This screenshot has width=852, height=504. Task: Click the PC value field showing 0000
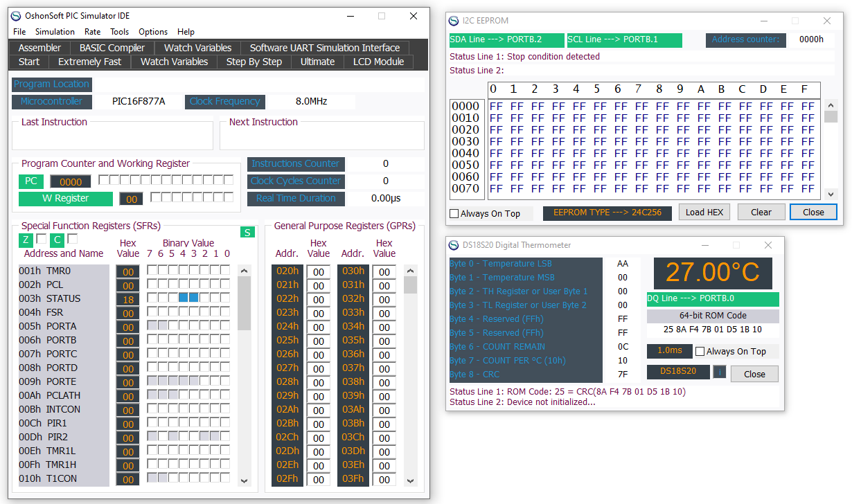[71, 181]
